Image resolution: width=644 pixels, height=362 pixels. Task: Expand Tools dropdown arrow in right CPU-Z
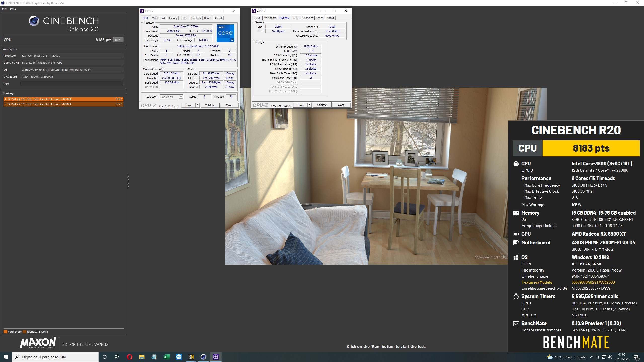click(309, 105)
